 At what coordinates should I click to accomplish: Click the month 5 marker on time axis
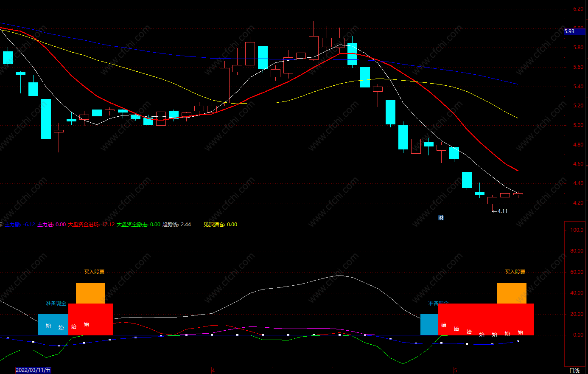456,371
